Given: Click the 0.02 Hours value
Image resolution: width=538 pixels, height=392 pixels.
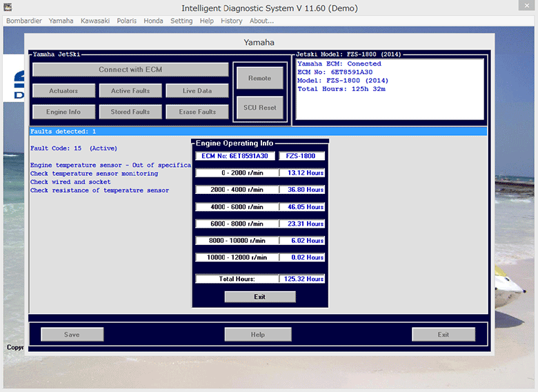Looking at the screenshot, I should click(302, 257).
